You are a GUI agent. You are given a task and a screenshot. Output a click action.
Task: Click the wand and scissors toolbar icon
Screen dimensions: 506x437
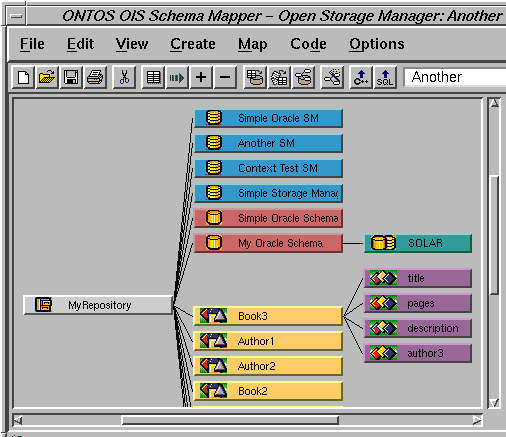(332, 77)
